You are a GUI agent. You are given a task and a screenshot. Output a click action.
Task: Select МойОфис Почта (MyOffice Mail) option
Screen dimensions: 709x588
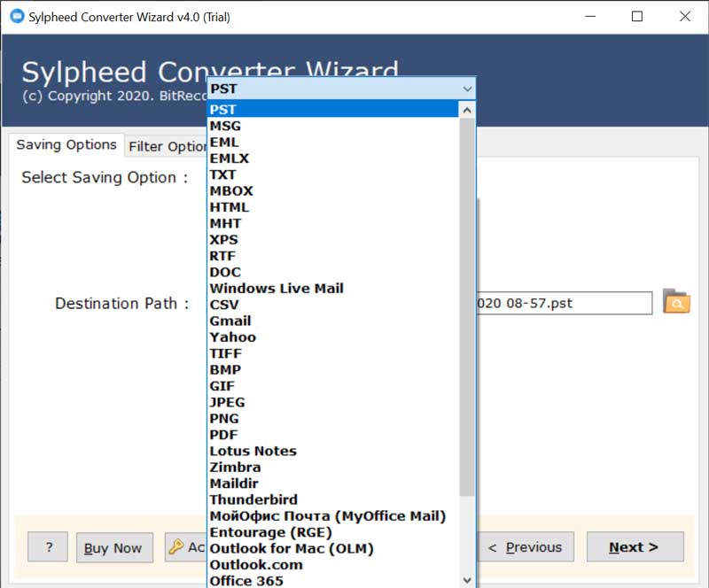[333, 516]
